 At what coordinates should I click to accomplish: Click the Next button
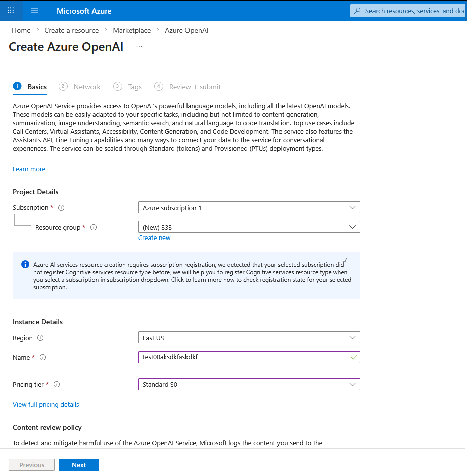point(79,465)
